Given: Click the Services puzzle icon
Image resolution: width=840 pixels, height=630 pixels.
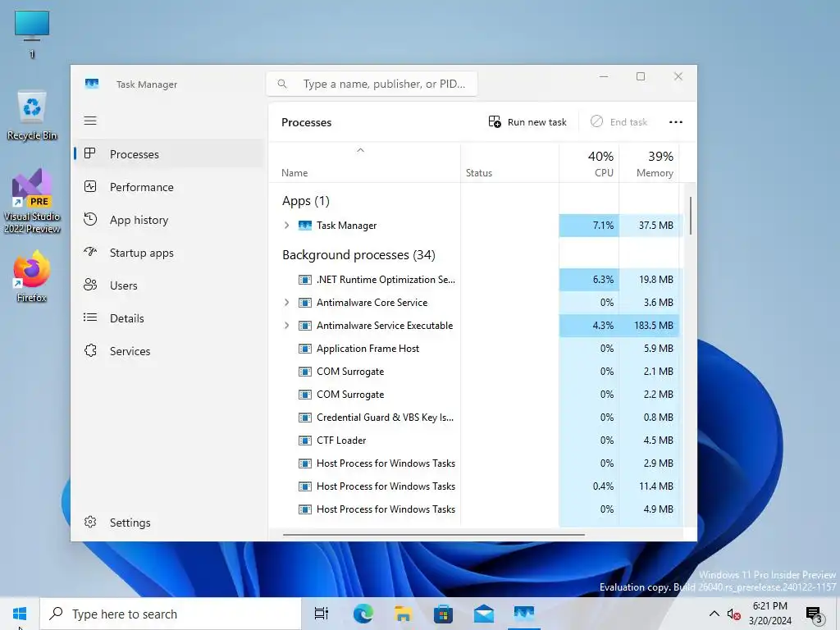Looking at the screenshot, I should [90, 350].
